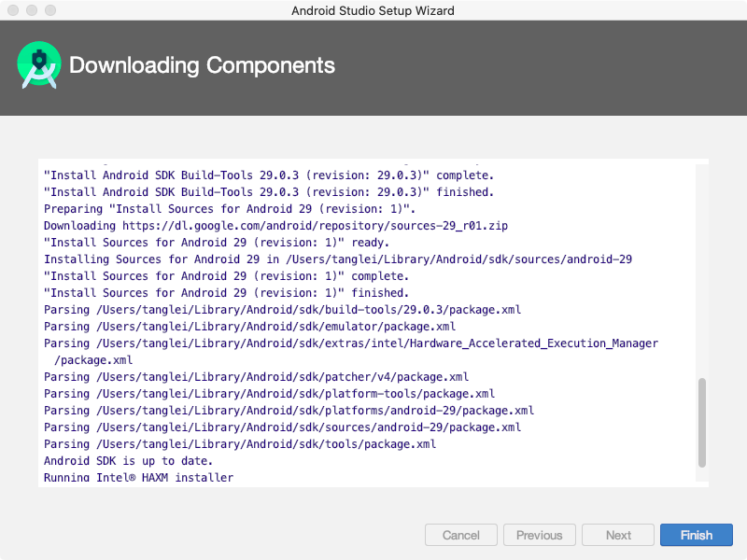Click the Android Studio logo icon
The image size is (747, 560).
(x=39, y=64)
